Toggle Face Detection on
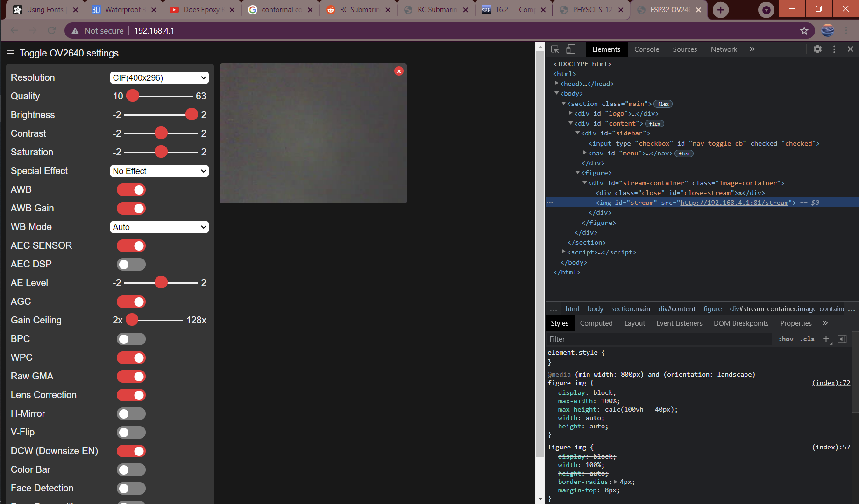Screen dimensions: 859x504 tap(131, 488)
